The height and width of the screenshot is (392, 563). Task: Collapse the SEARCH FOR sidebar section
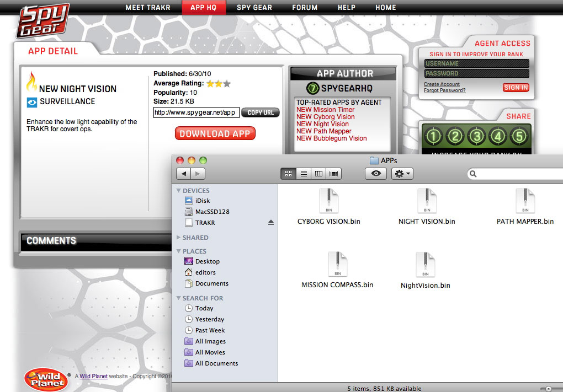pyautogui.click(x=178, y=298)
